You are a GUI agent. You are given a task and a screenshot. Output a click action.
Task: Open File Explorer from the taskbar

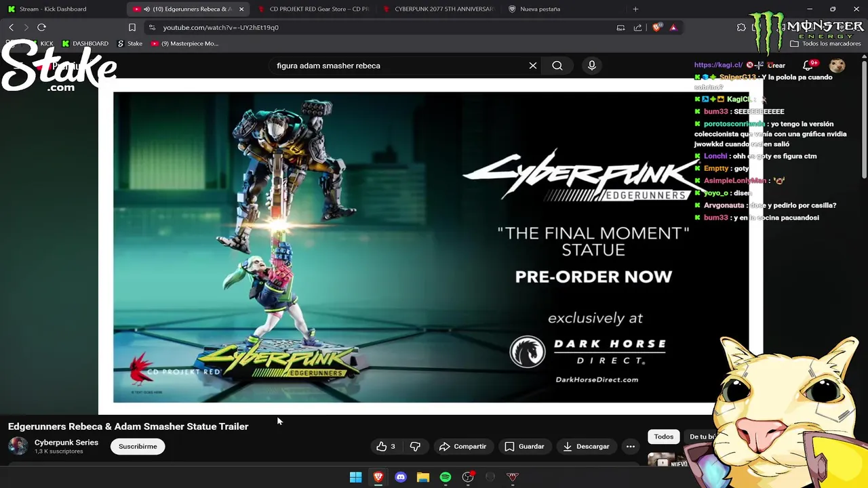(423, 477)
